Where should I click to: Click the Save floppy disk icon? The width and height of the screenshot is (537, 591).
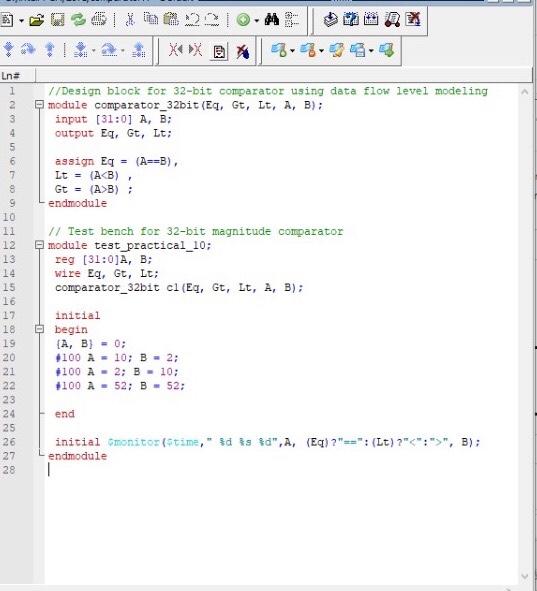click(x=57, y=20)
